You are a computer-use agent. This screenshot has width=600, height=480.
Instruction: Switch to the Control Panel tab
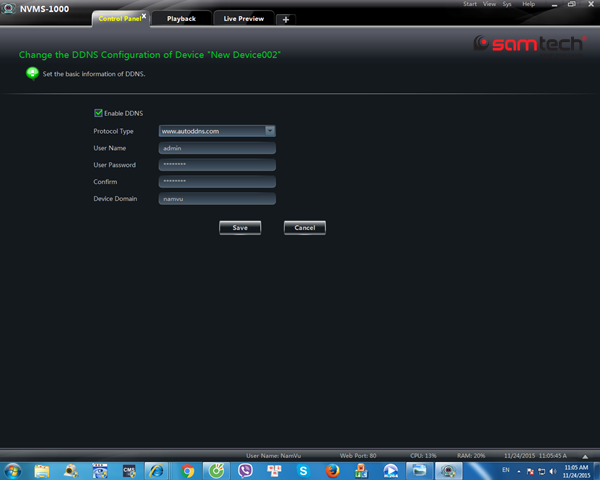tap(120, 19)
